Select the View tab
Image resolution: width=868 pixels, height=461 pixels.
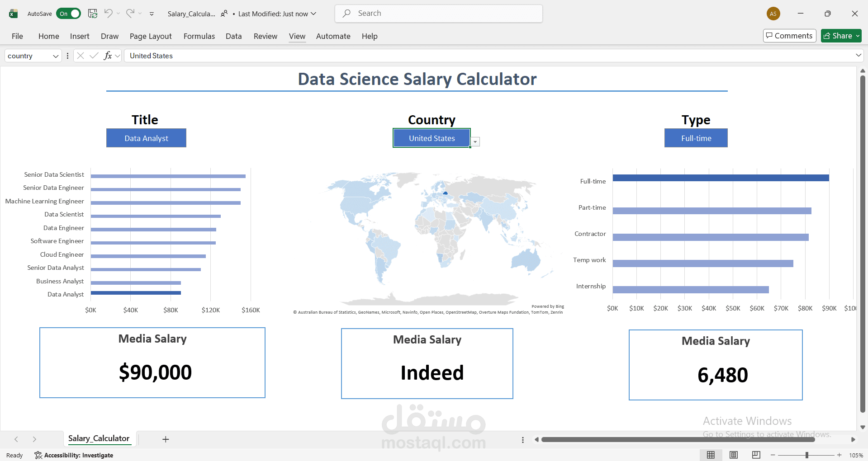click(297, 36)
